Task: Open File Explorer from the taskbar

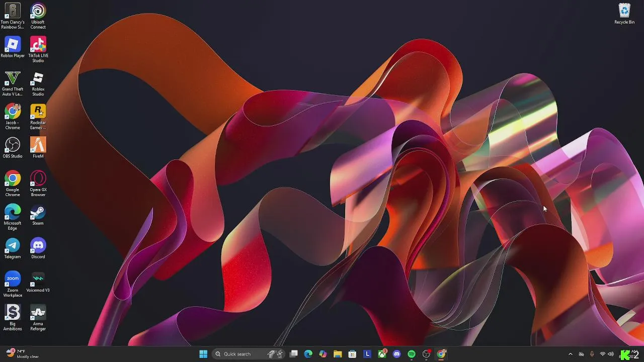Action: [x=338, y=354]
